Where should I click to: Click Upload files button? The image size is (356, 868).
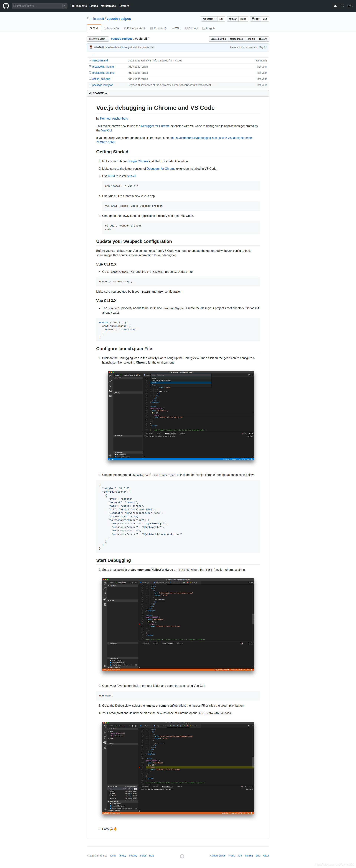point(236,39)
